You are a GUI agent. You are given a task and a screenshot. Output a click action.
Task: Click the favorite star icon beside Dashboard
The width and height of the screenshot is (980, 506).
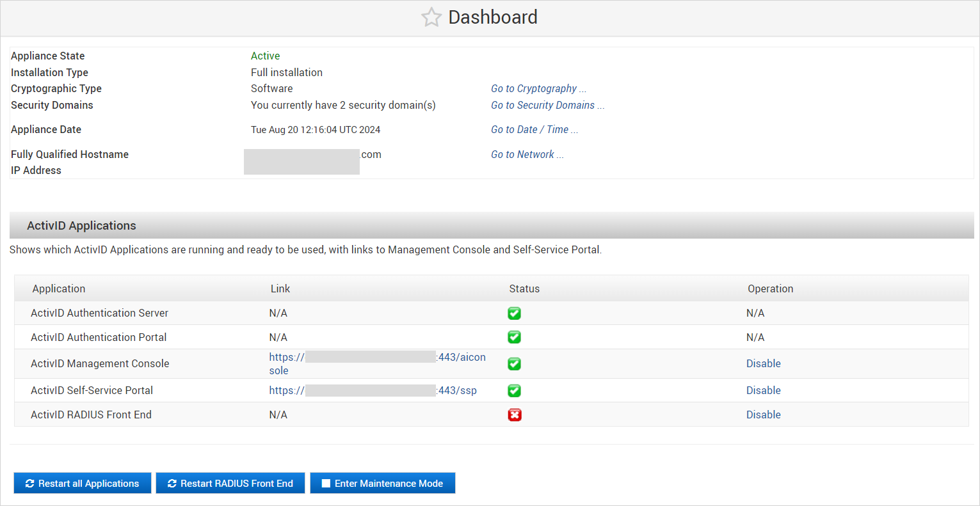pos(431,17)
